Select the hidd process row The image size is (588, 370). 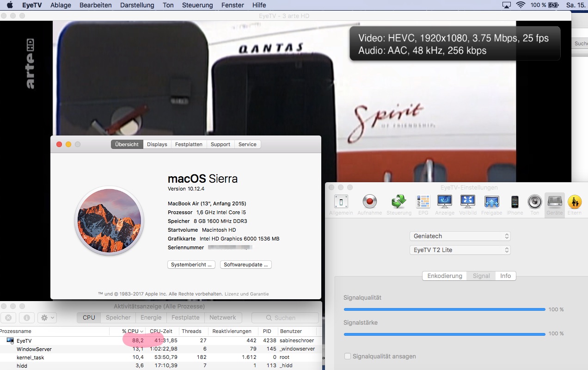pos(160,366)
